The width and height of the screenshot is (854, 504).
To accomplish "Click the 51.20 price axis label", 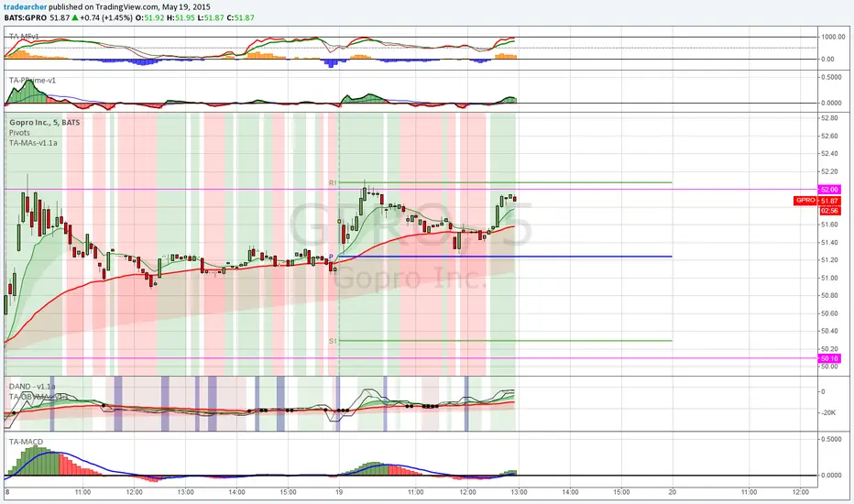I will click(829, 260).
